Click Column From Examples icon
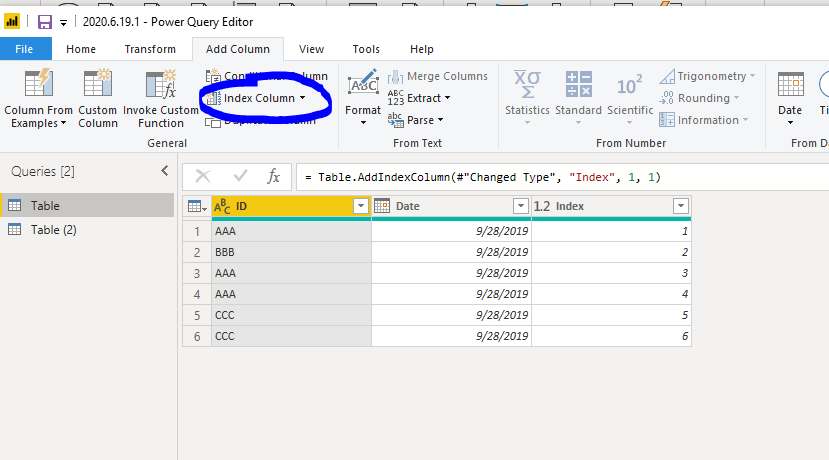 coord(39,83)
